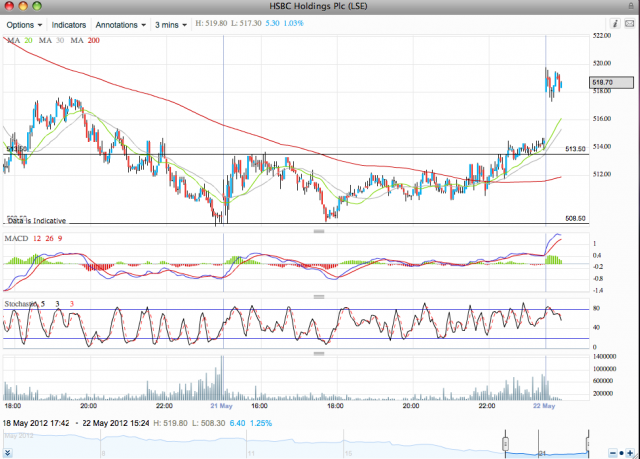
Task: Reset zoom using the dot icon
Action: tap(621, 452)
